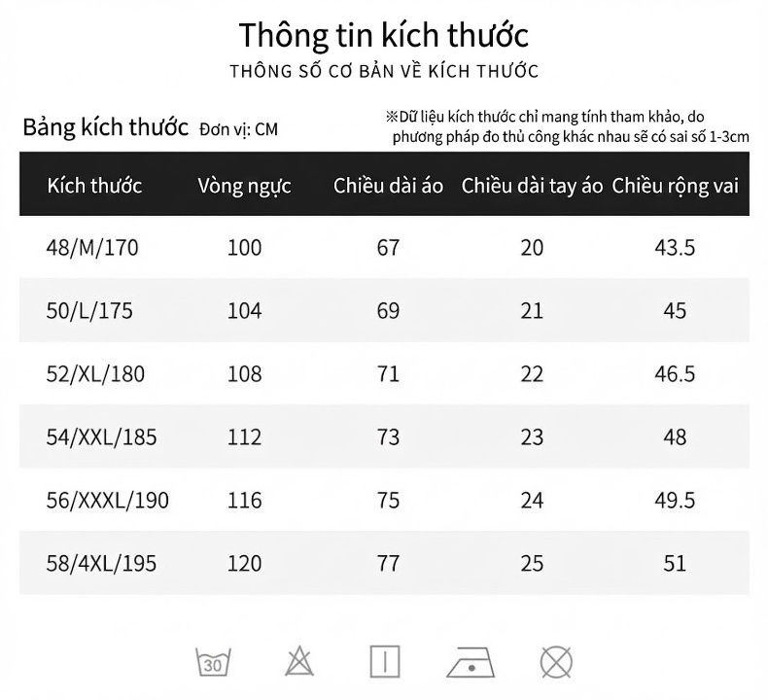Click the low-heat iron icon
This screenshot has width=768, height=700.
click(471, 662)
